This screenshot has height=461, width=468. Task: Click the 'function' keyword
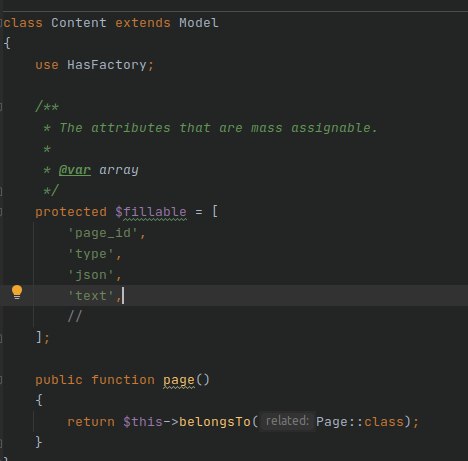[x=123, y=380]
